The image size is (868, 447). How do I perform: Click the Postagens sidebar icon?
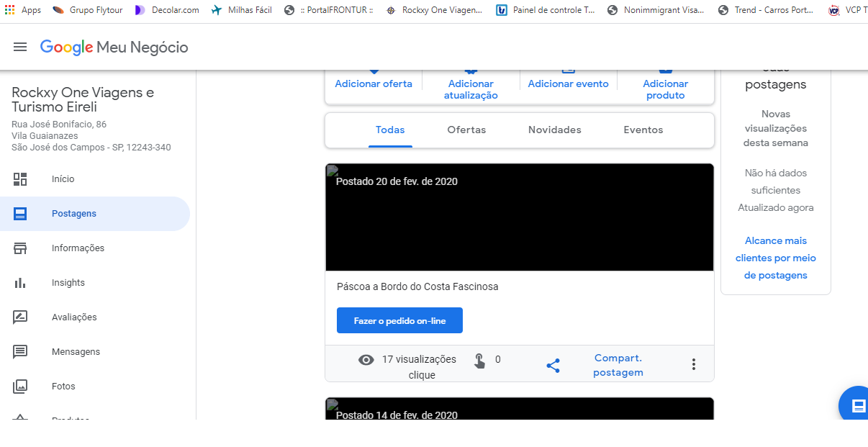[20, 214]
